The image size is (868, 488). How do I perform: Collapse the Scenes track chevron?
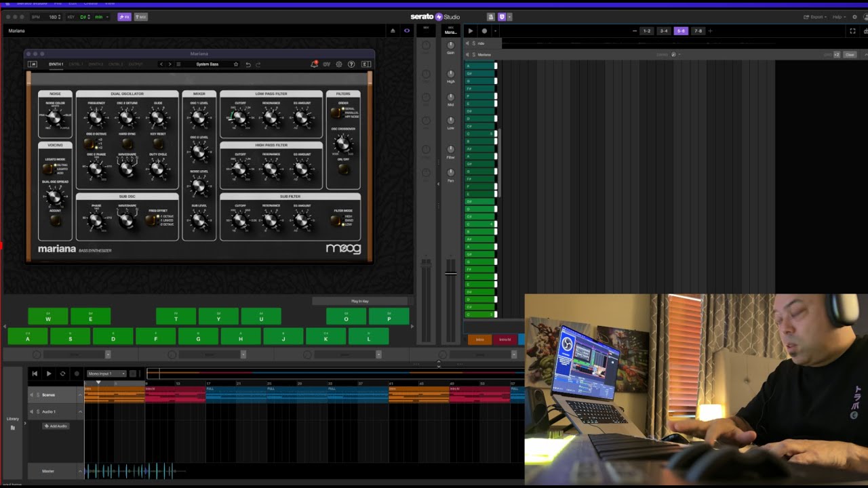tap(80, 394)
